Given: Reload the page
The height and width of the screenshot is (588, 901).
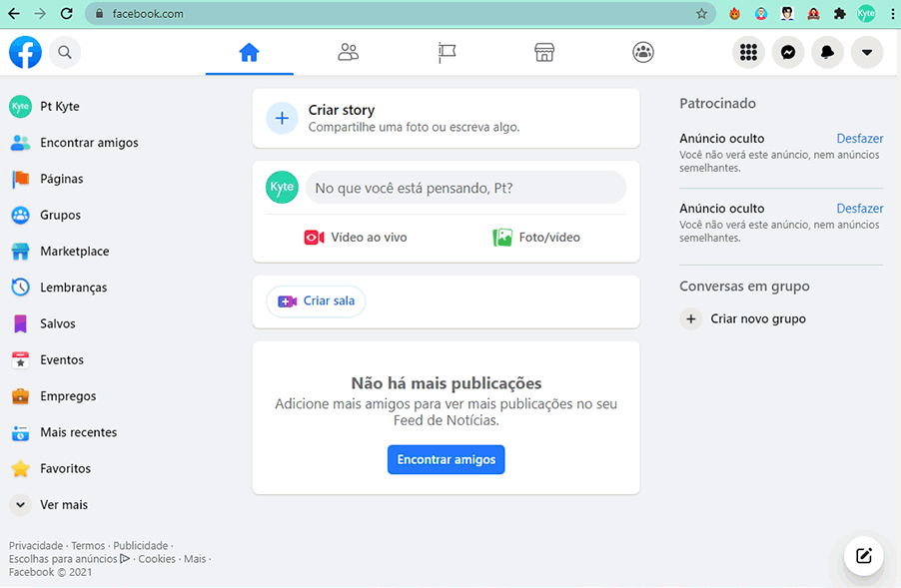Looking at the screenshot, I should tap(67, 13).
